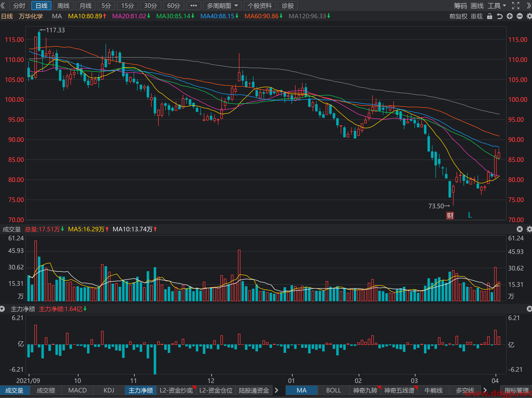Click the lock icon beside 重载
Screen dimensions: 532x398
tap(489, 16)
